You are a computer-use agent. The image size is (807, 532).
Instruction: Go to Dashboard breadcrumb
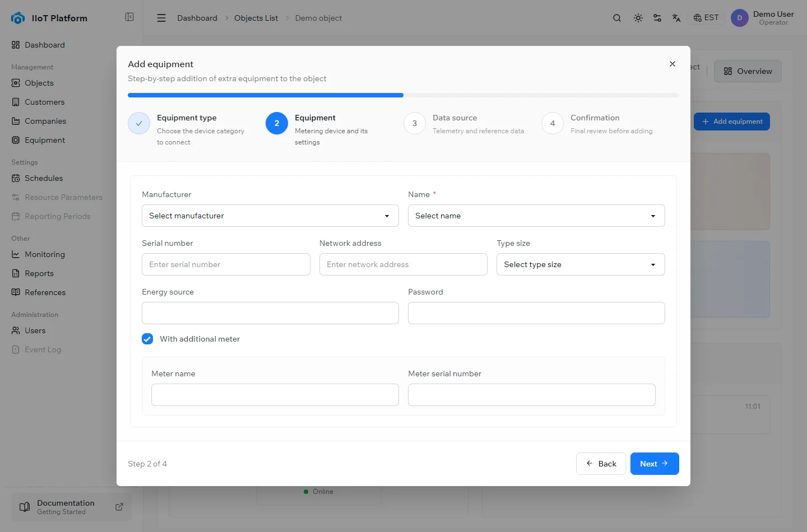tap(197, 18)
